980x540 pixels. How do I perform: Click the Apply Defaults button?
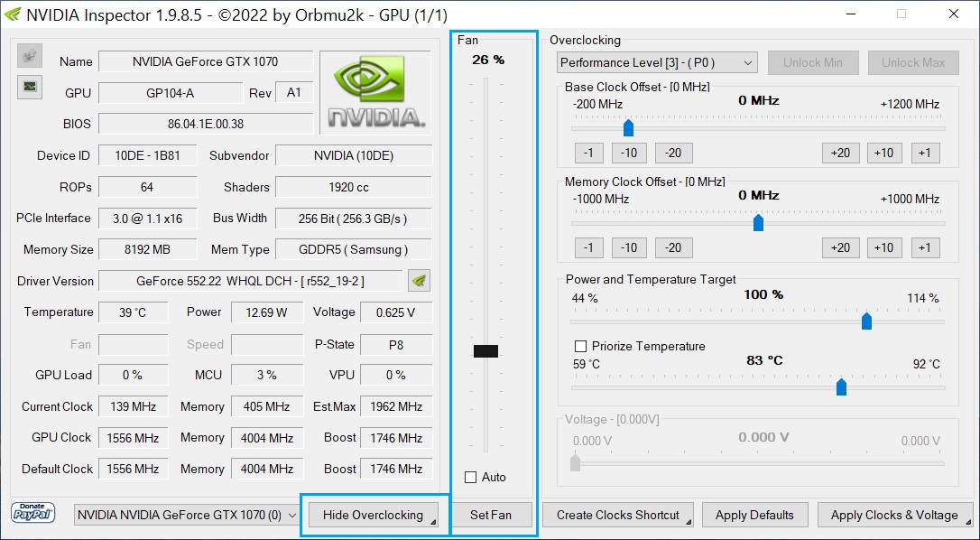(x=754, y=515)
